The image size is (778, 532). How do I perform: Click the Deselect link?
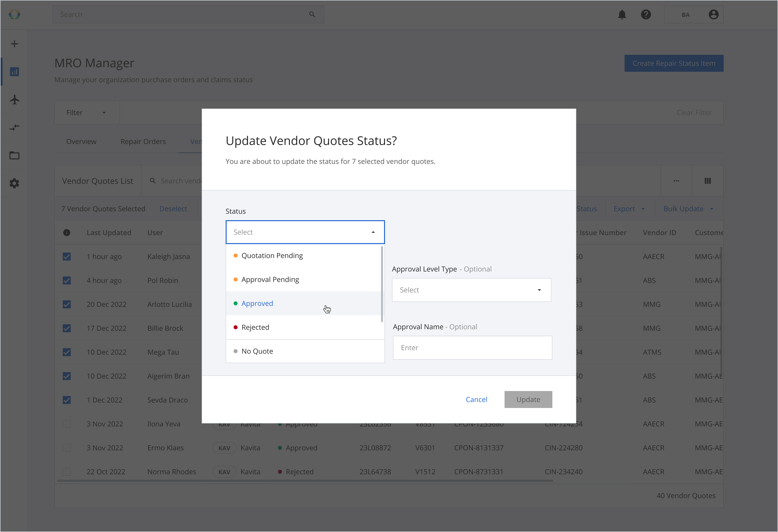pos(173,208)
